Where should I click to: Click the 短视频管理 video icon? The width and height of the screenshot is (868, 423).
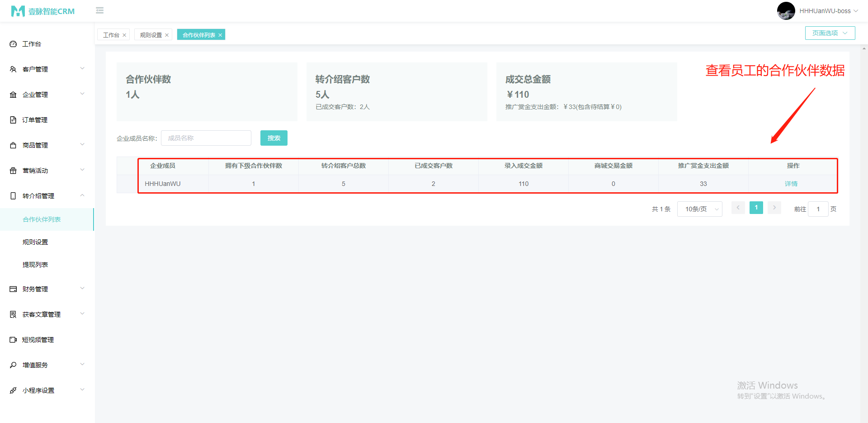[13, 340]
